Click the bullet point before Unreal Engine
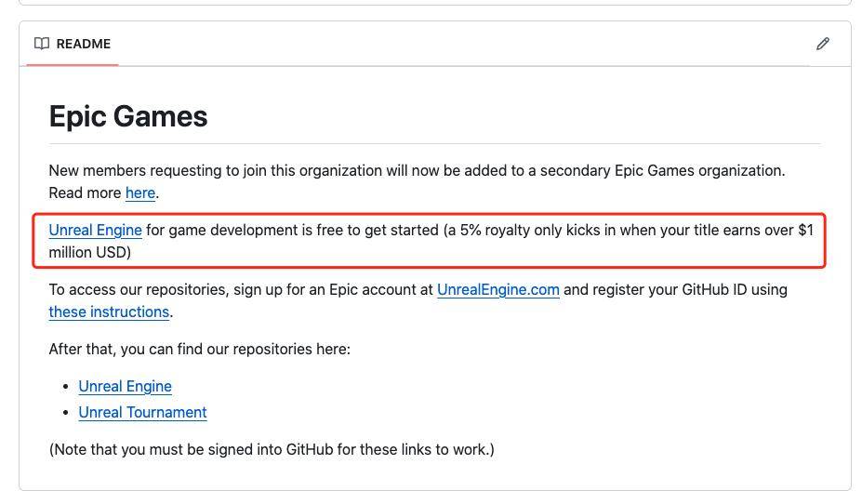The width and height of the screenshot is (862, 504). [65, 387]
